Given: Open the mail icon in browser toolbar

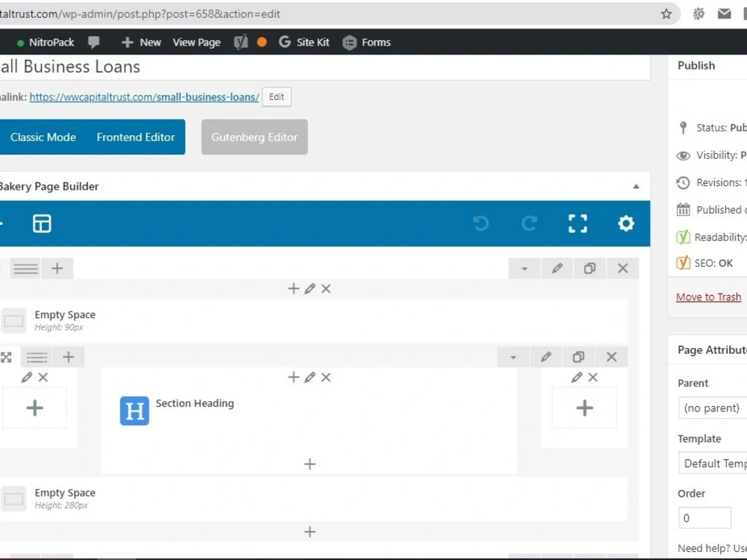Looking at the screenshot, I should point(724,13).
